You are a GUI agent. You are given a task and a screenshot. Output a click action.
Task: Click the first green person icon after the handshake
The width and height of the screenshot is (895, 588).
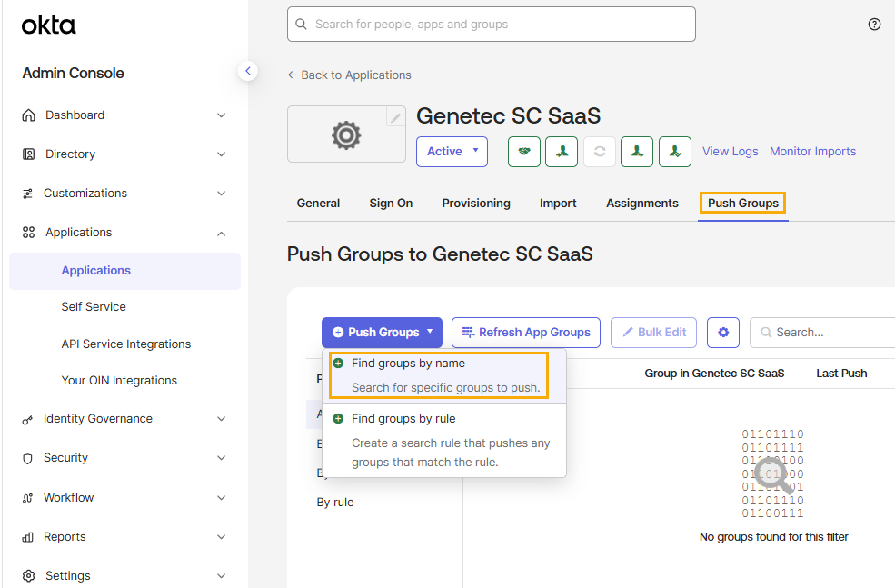pos(562,152)
